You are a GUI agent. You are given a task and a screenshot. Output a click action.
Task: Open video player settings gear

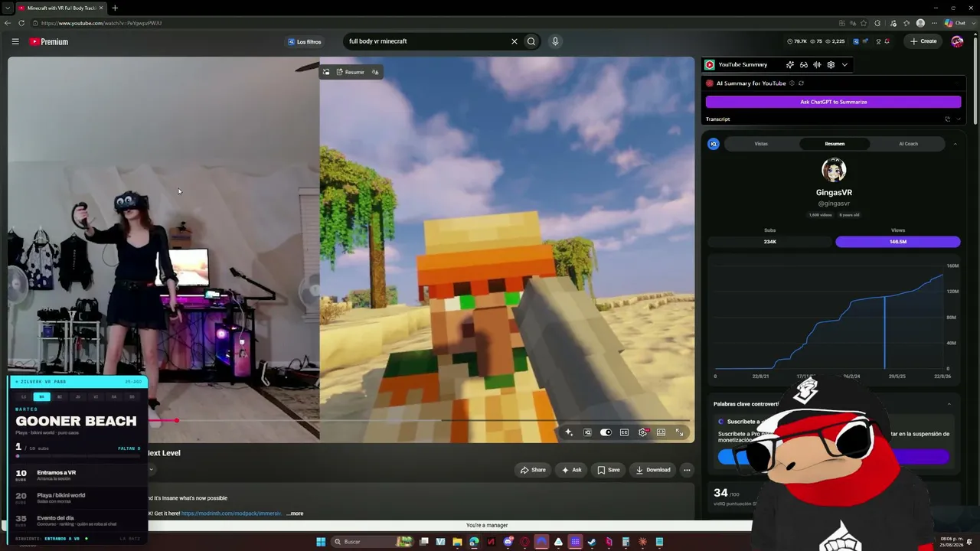click(643, 432)
